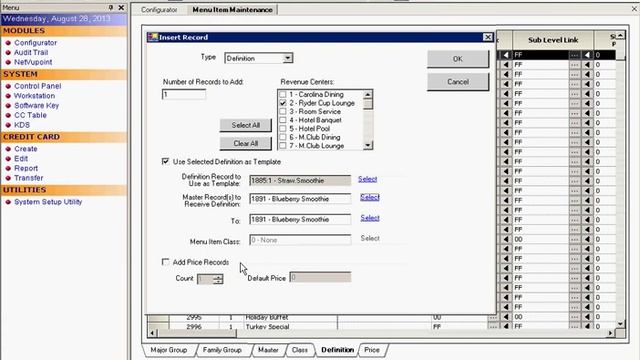
Task: Open Master bottom tab
Action: pyautogui.click(x=268, y=350)
